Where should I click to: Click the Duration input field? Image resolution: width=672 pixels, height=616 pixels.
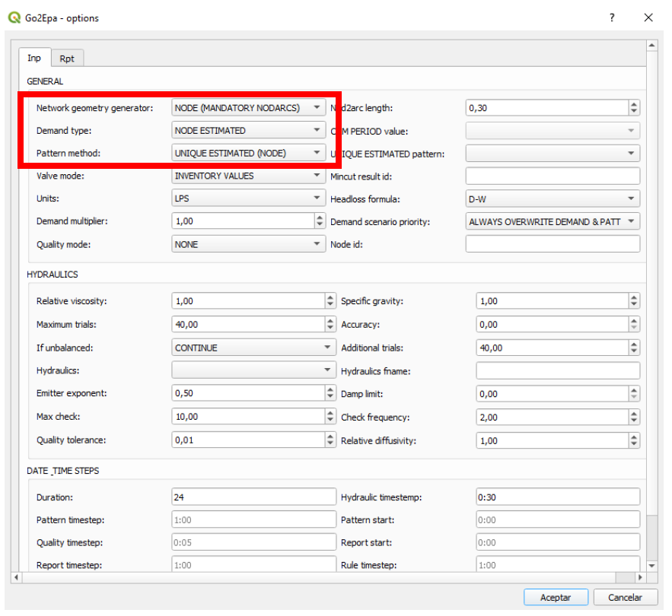(x=253, y=497)
